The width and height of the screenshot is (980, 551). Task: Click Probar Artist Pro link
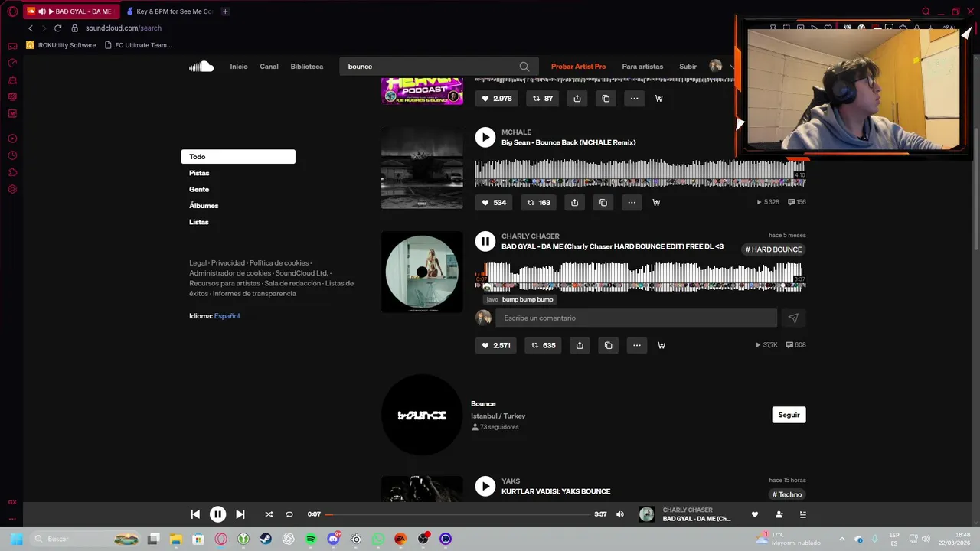(578, 67)
